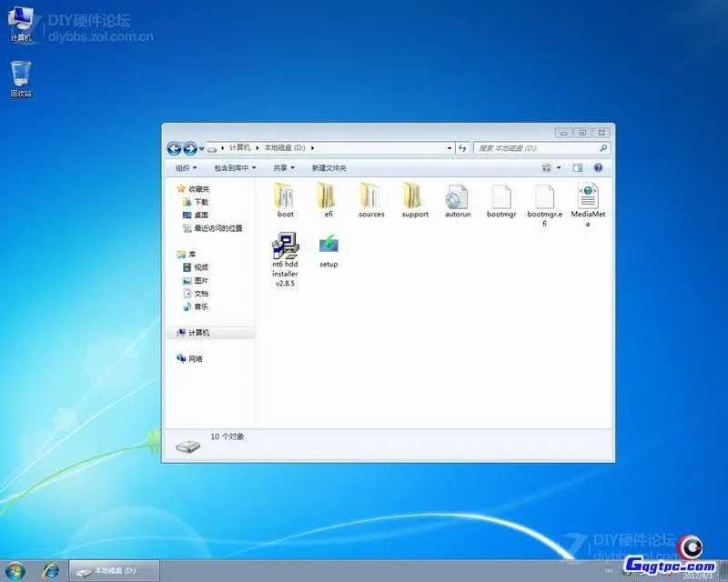The image size is (728, 582).
Task: Select 网络 in the navigation pane
Action: click(195, 359)
